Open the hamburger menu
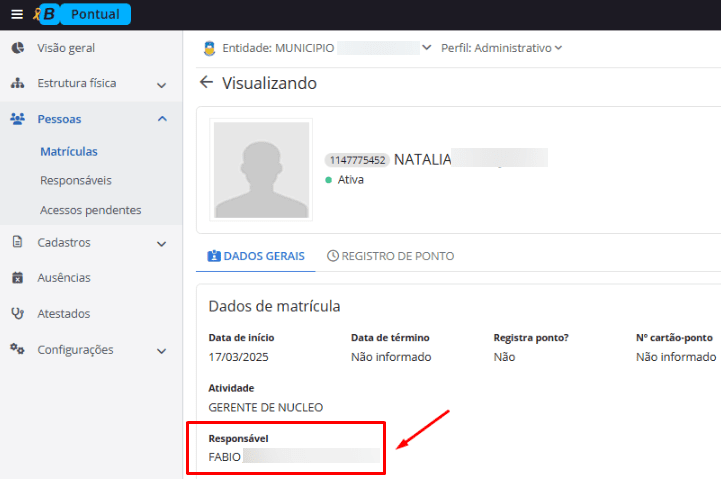The width and height of the screenshot is (721, 479). (17, 14)
